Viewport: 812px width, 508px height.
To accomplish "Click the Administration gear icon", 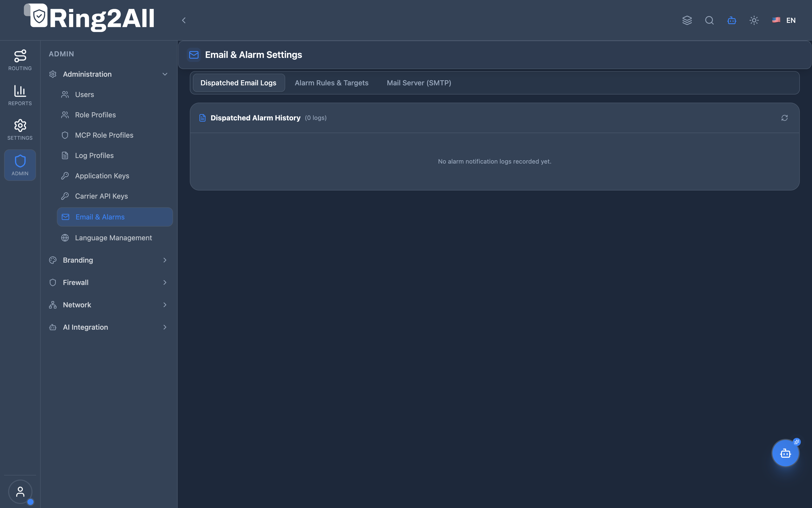I will (x=53, y=74).
